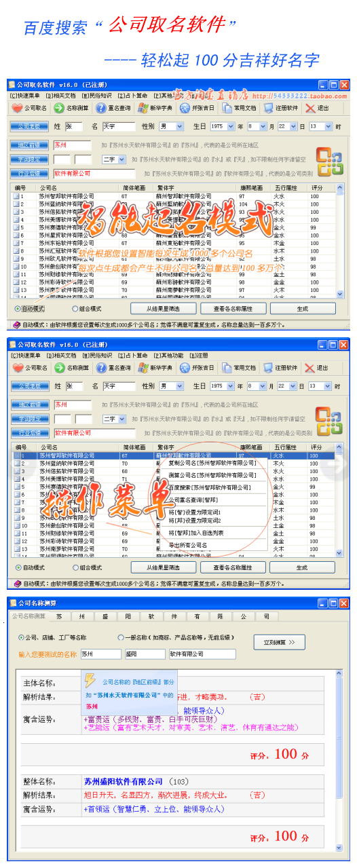Click row 1 document icon in top window list
Viewport: 357px width, 868px height.
[16, 196]
